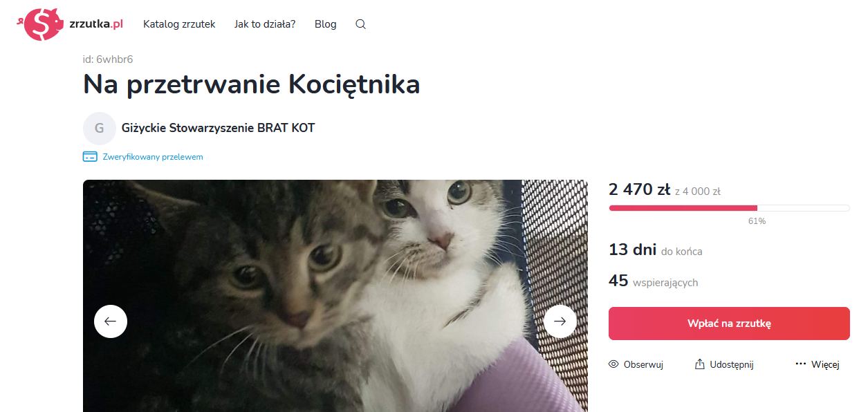The width and height of the screenshot is (868, 412).
Task: Click the 45 wspierających supporters count
Action: 654,281
